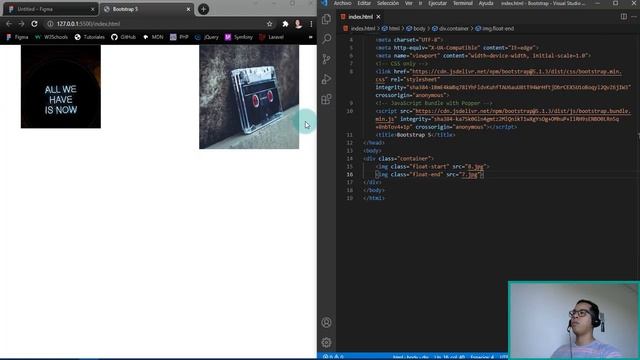This screenshot has height=360, width=640.
Task: Open the Symfony bookmark
Action: pyautogui.click(x=239, y=37)
